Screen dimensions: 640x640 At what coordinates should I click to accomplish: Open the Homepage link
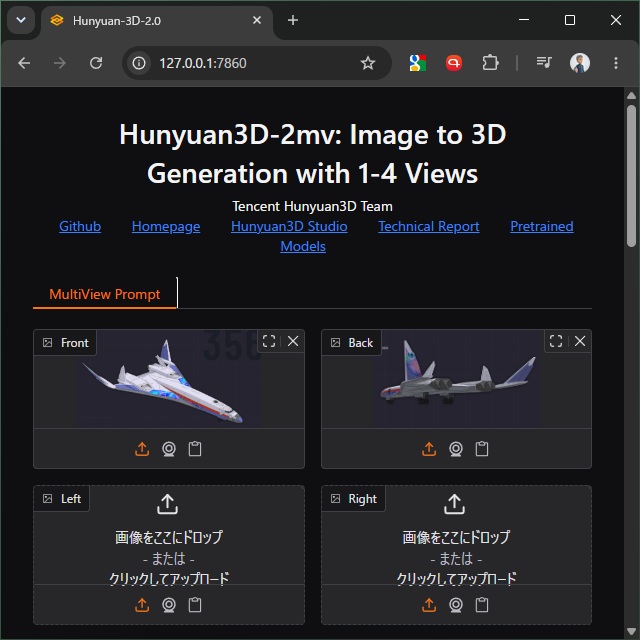(x=166, y=226)
